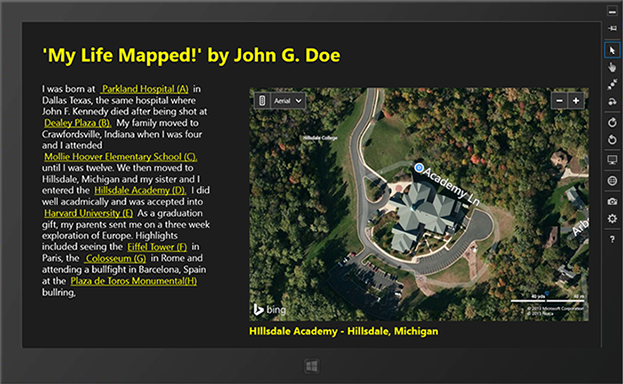The image size is (623, 384).
Task: Open the help question mark
Action: click(612, 239)
